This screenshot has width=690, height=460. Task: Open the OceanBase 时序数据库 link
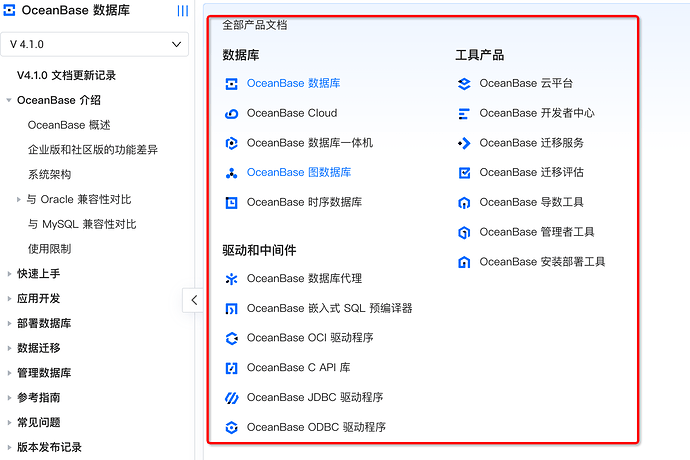(305, 202)
